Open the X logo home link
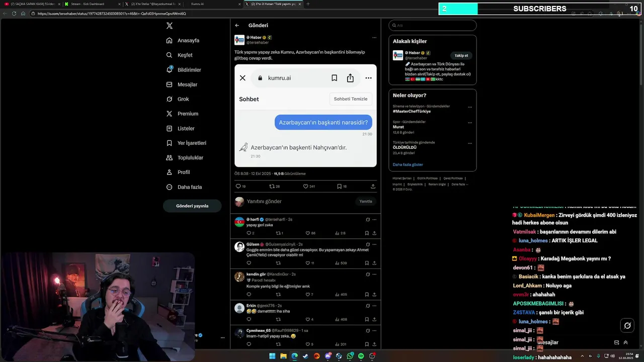Screen dimensions: 644x362 pos(170,26)
